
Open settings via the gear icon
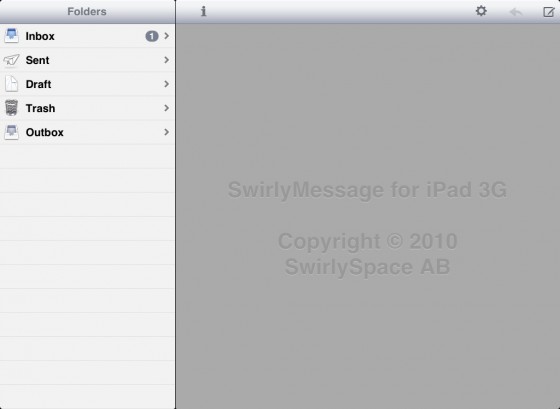pos(481,11)
